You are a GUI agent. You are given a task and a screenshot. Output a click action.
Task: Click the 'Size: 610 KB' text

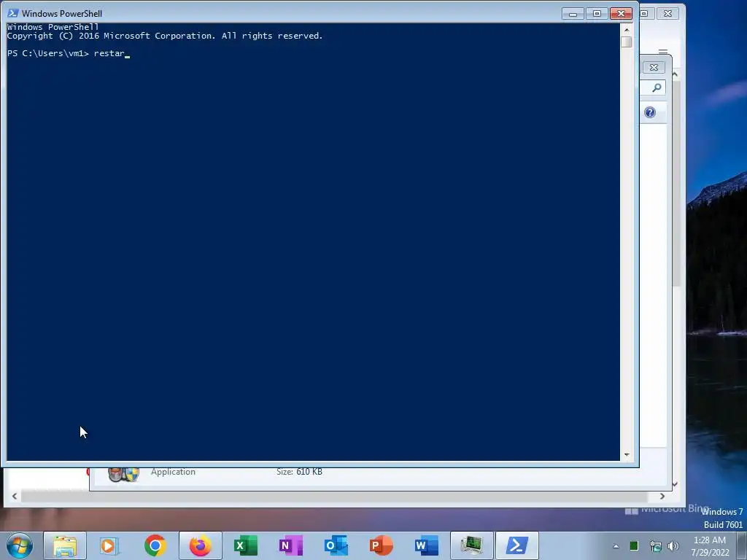point(299,472)
